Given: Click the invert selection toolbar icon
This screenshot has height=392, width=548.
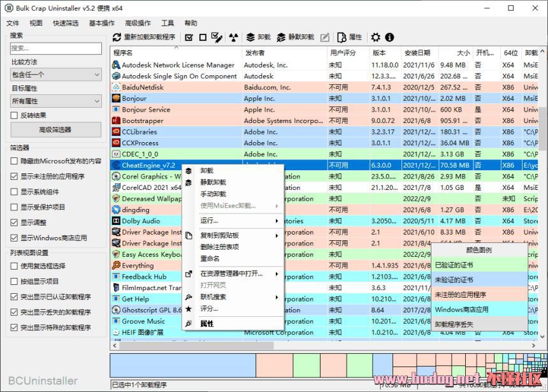Looking at the screenshot, I should tap(217, 38).
